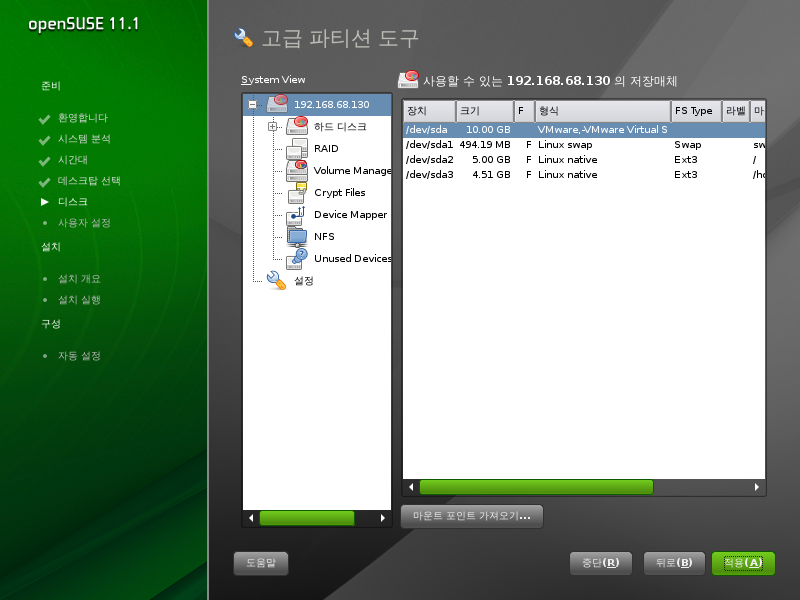This screenshot has width=800, height=600.
Task: Click the partition table horizontal scrollbar thumb
Action: (536, 487)
